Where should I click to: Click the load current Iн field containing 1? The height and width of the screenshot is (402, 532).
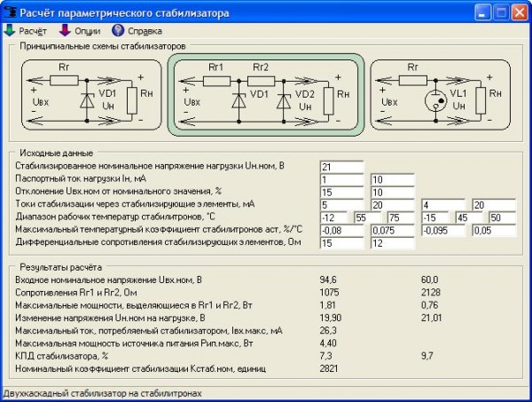(341, 179)
